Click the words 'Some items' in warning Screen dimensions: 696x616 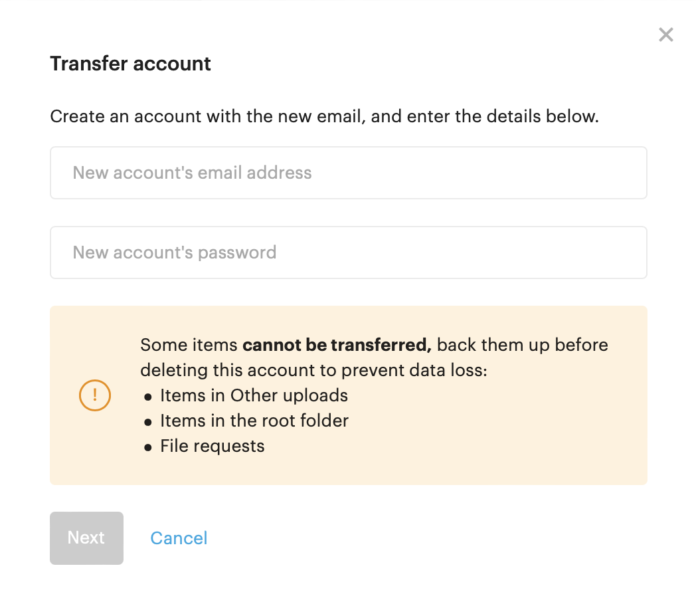pos(189,345)
